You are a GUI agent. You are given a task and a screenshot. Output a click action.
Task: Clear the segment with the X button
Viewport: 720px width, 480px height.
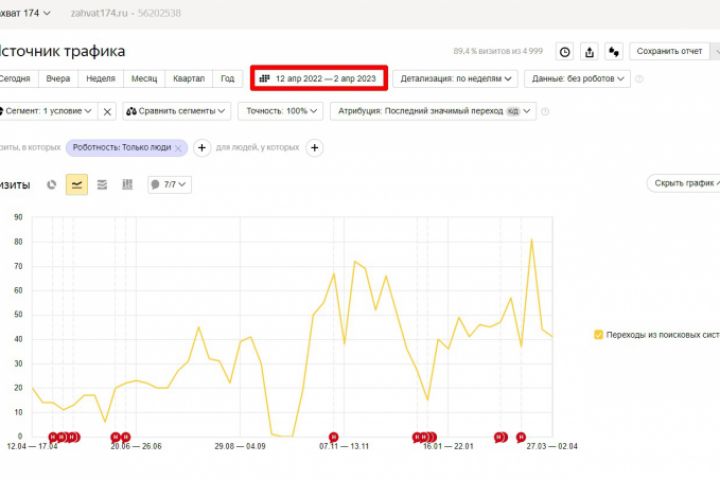click(107, 112)
